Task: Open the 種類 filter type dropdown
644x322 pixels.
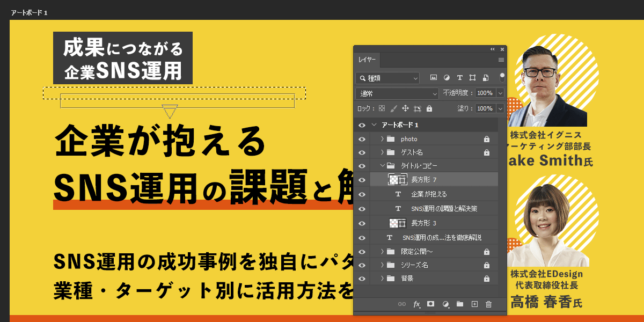Action: tap(388, 78)
